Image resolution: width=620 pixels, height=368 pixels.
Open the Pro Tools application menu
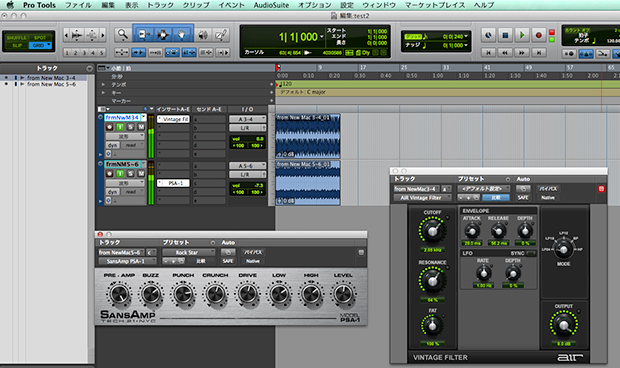tap(39, 5)
